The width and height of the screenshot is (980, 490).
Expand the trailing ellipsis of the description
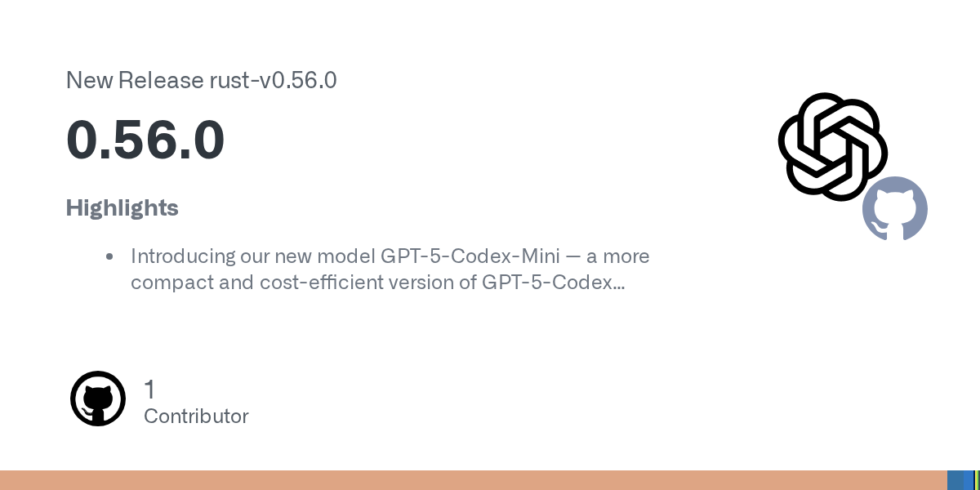[620, 284]
